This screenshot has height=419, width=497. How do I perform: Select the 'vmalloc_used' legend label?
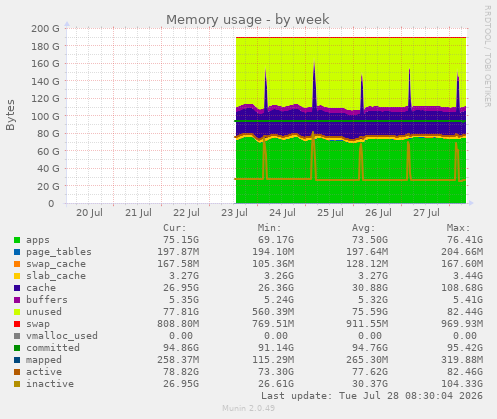62,336
